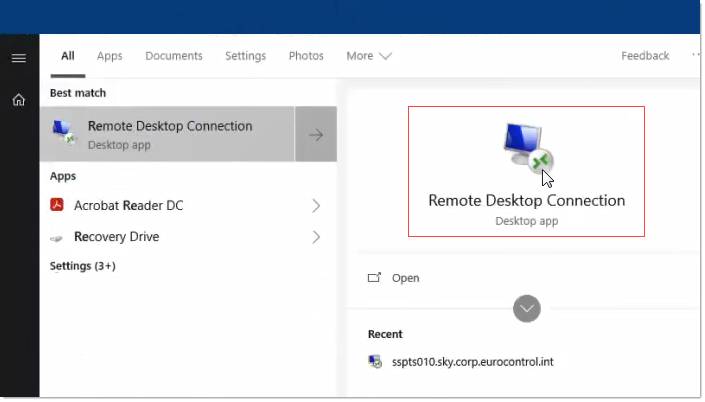The width and height of the screenshot is (705, 402).
Task: Expand the Recovery Drive chevron arrow
Action: click(x=316, y=237)
